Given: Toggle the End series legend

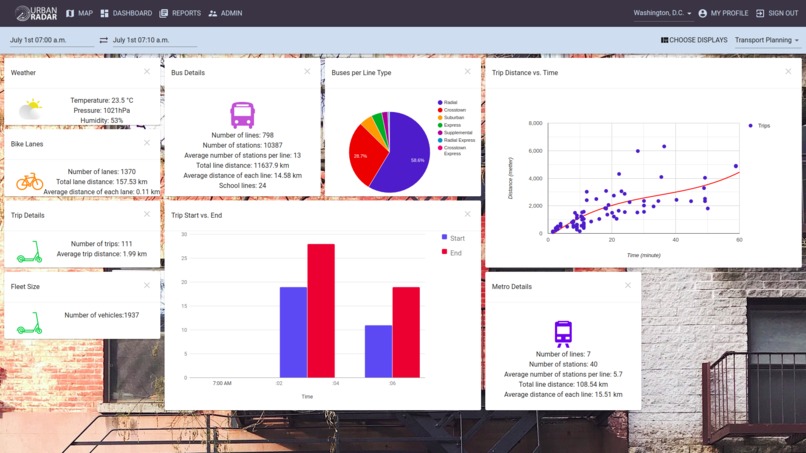Looking at the screenshot, I should (x=451, y=252).
